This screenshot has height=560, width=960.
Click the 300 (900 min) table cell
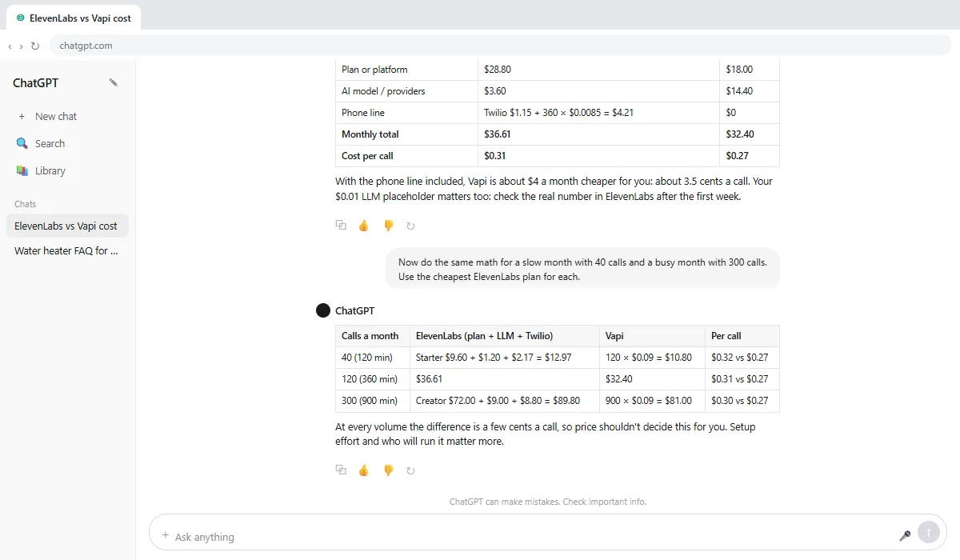[372, 401]
